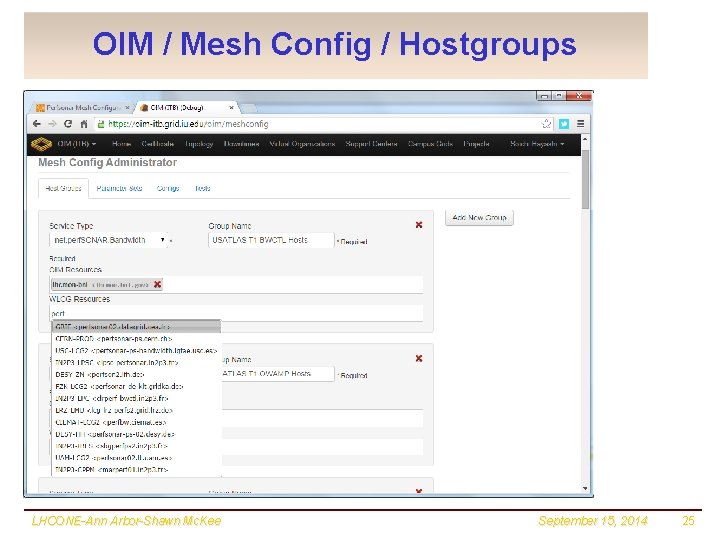Click the browser URL address bar

pos(321,124)
